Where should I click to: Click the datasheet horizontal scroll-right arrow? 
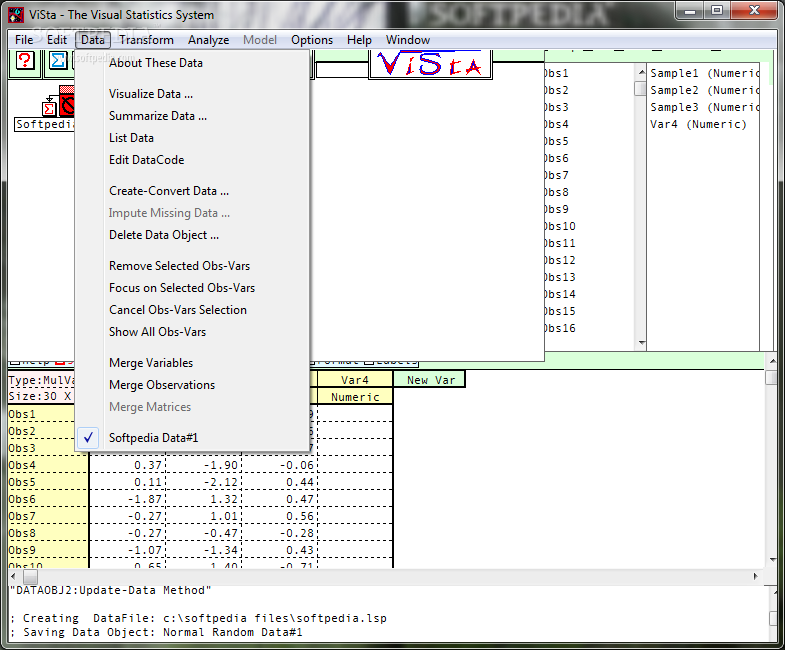pyautogui.click(x=755, y=576)
